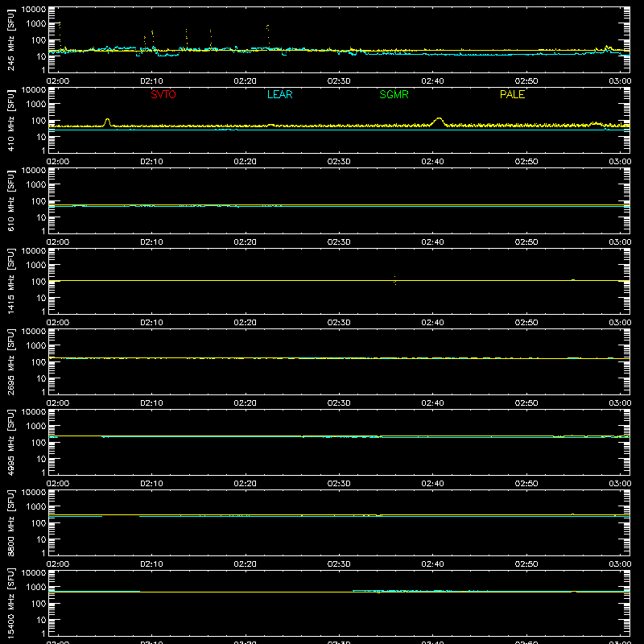Click the yellow PALE station label
Screen dimensions: 644x644
pyautogui.click(x=512, y=94)
